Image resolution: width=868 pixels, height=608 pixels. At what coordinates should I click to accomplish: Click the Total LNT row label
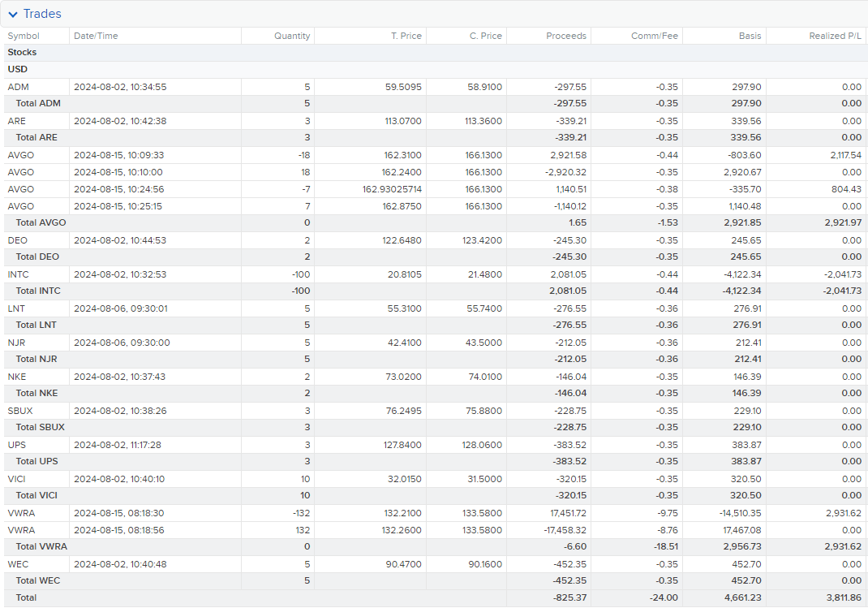[36, 325]
